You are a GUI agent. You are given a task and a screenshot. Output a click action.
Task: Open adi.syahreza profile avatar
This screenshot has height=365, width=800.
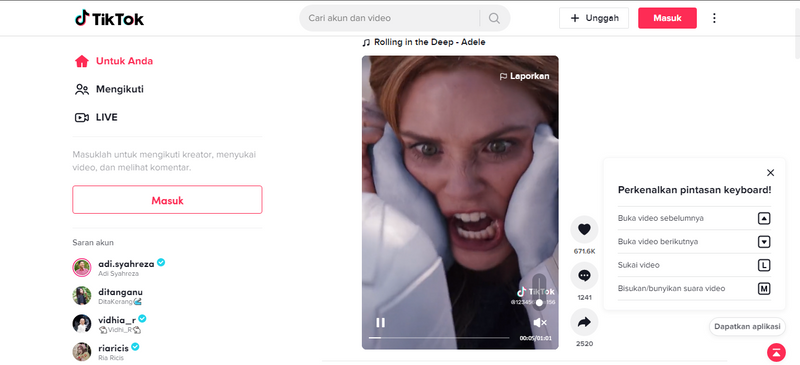(x=82, y=267)
